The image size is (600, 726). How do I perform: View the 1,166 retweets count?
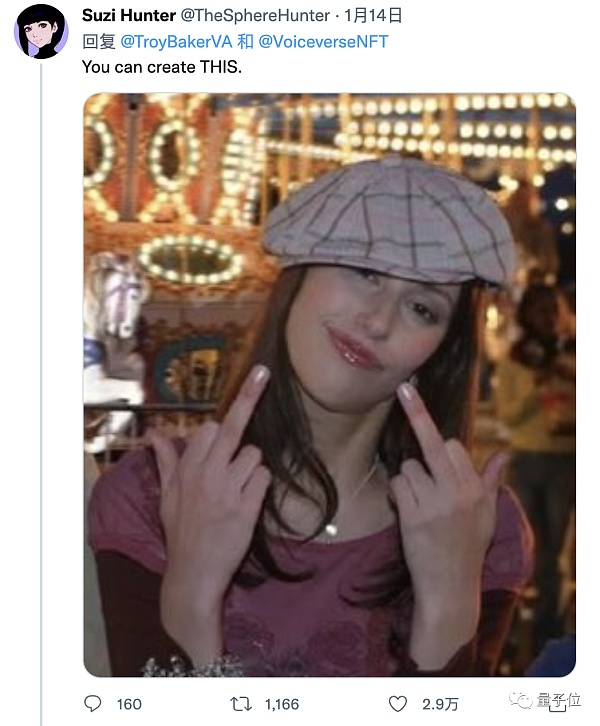pyautogui.click(x=282, y=704)
